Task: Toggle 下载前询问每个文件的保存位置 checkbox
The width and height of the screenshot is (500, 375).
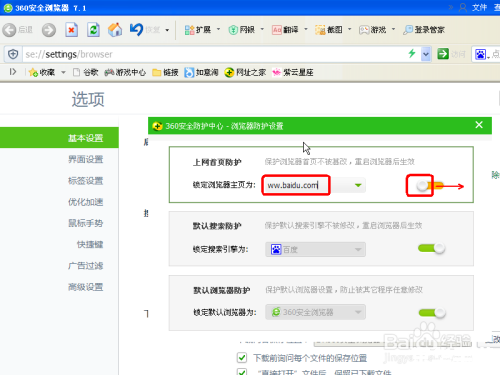Action: tap(242, 358)
